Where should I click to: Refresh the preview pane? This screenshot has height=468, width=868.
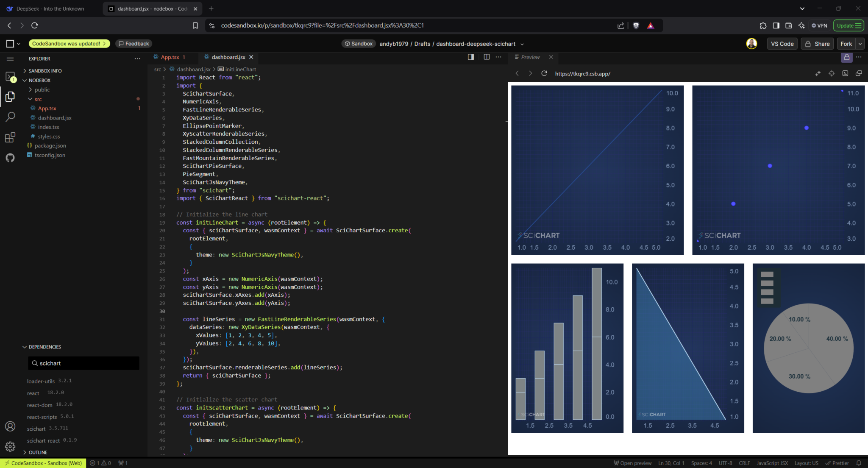(544, 74)
